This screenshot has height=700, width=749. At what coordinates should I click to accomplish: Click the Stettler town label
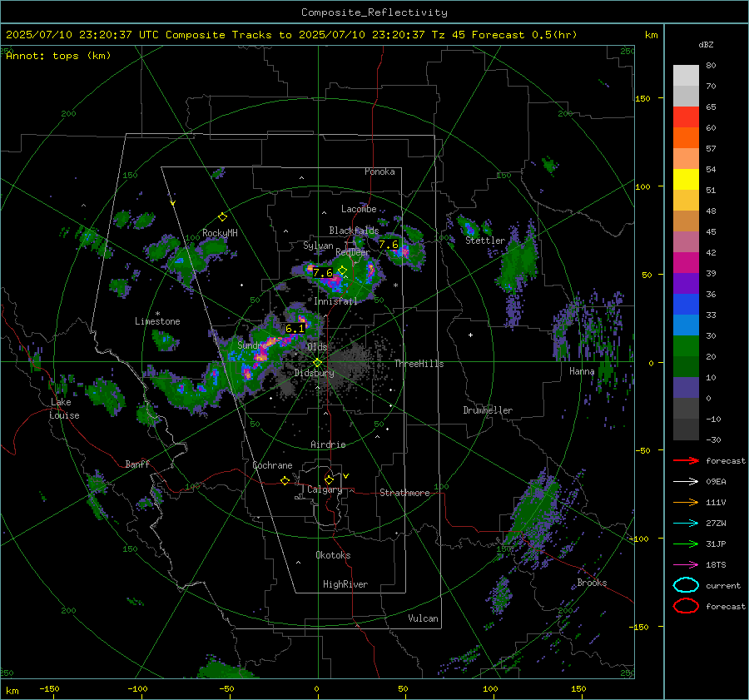[485, 241]
